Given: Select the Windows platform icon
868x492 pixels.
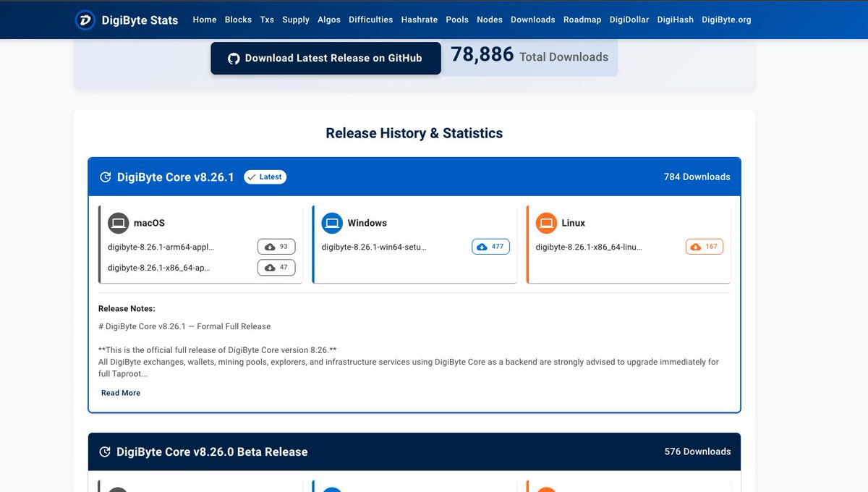Looking at the screenshot, I should tap(332, 223).
